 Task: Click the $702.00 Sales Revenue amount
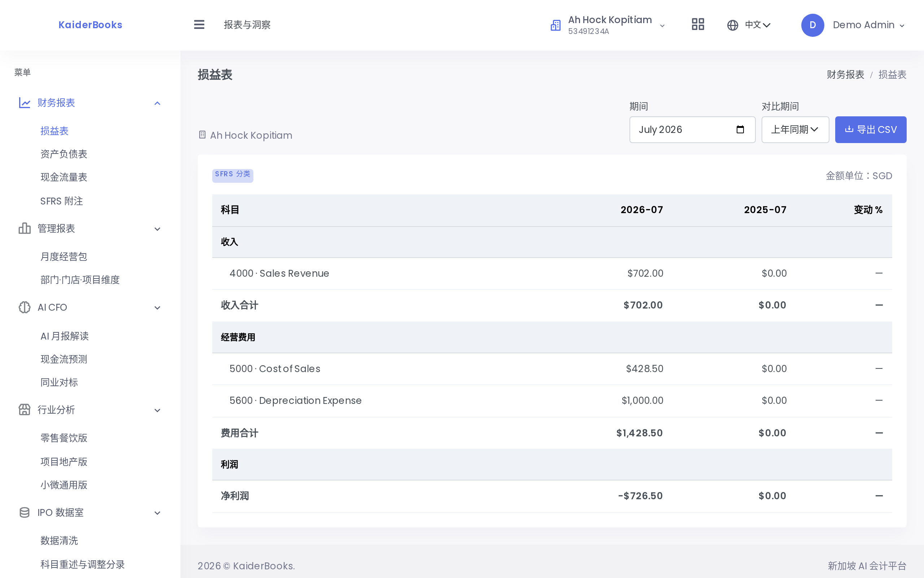(645, 273)
